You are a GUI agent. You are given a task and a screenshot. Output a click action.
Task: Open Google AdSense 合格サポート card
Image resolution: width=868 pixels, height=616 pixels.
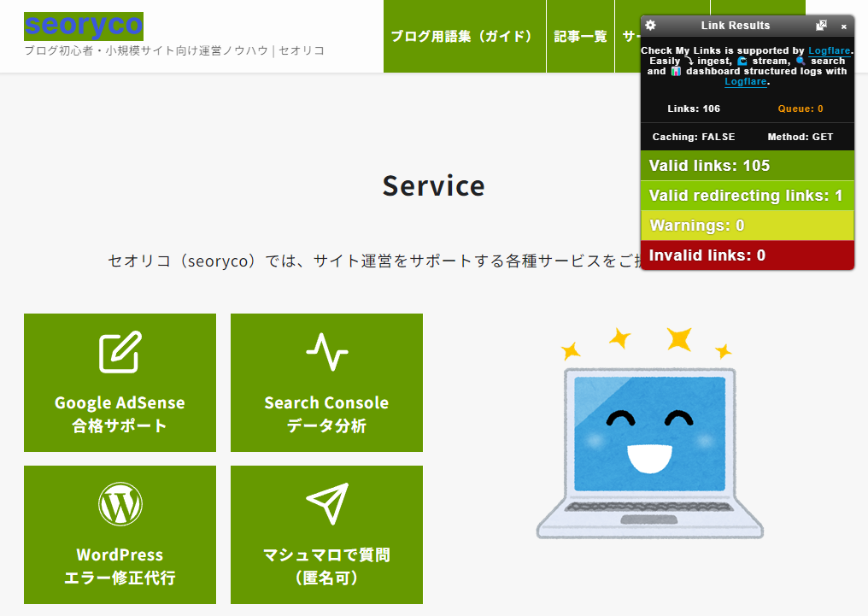[120, 383]
